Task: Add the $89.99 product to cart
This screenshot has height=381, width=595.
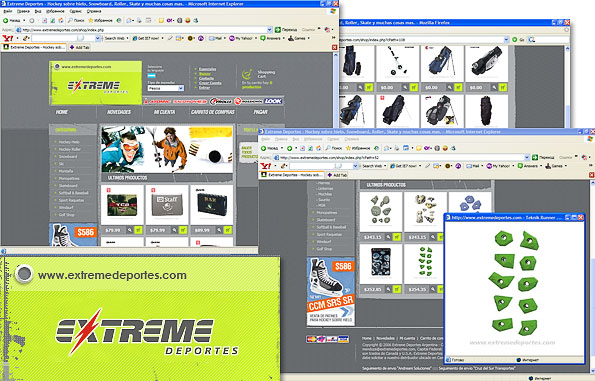Action: click(228, 230)
